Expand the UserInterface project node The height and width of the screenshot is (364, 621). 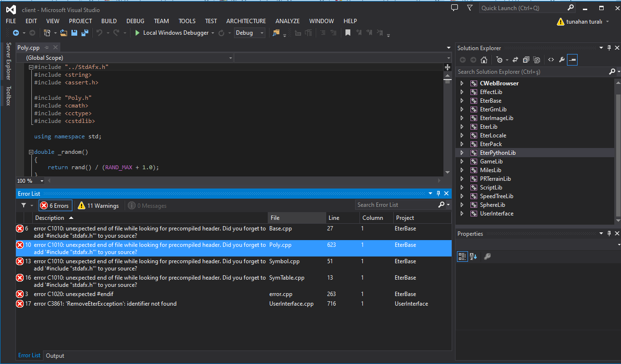tap(462, 214)
